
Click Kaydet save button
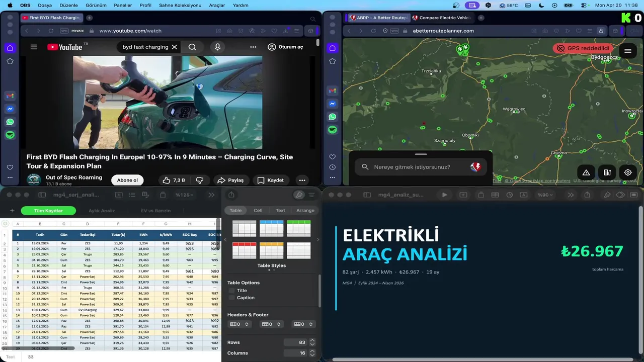(x=271, y=180)
